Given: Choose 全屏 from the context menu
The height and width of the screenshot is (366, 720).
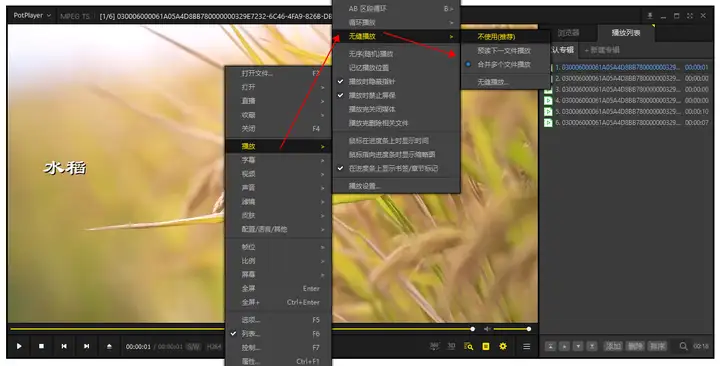Looking at the screenshot, I should pos(278,288).
